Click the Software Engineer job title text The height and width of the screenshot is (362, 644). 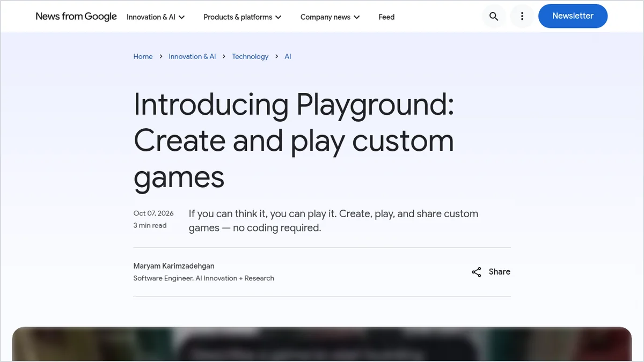point(204,278)
